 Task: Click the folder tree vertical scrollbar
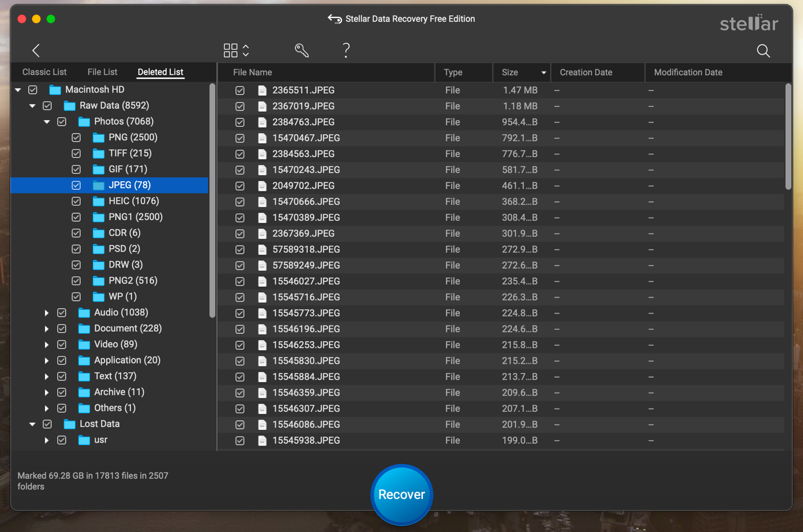(212, 200)
